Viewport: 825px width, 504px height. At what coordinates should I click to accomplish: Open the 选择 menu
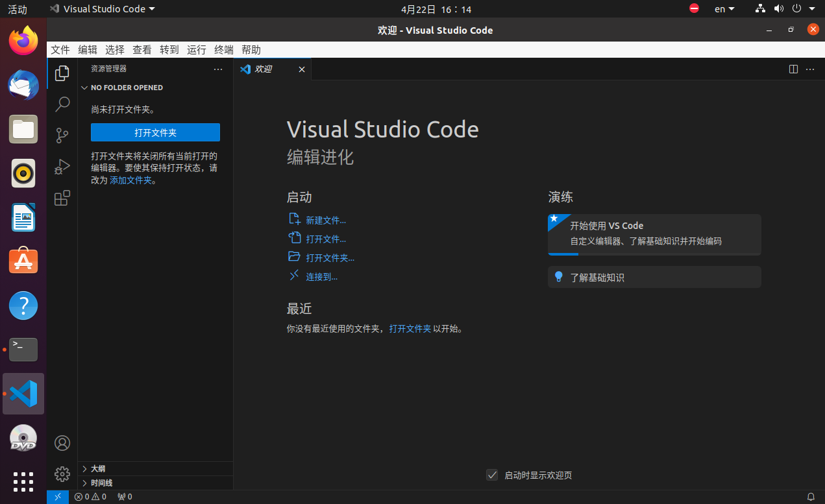(x=115, y=50)
